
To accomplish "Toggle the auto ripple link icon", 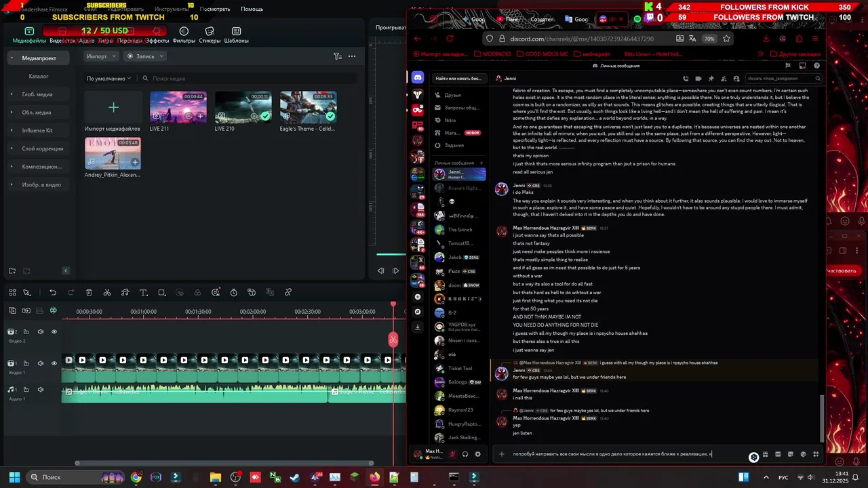I will click(26, 311).
